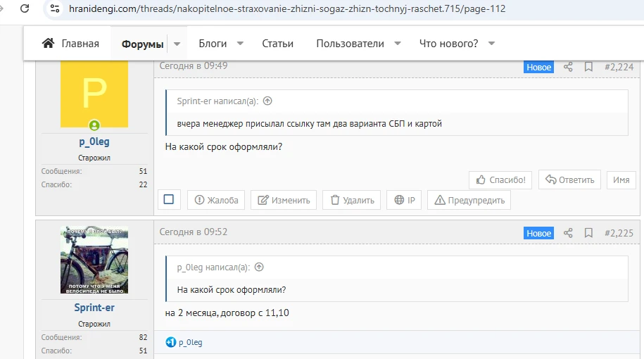Open p_0leg profile name link
Image resolution: width=644 pixels, height=359 pixels.
click(94, 141)
